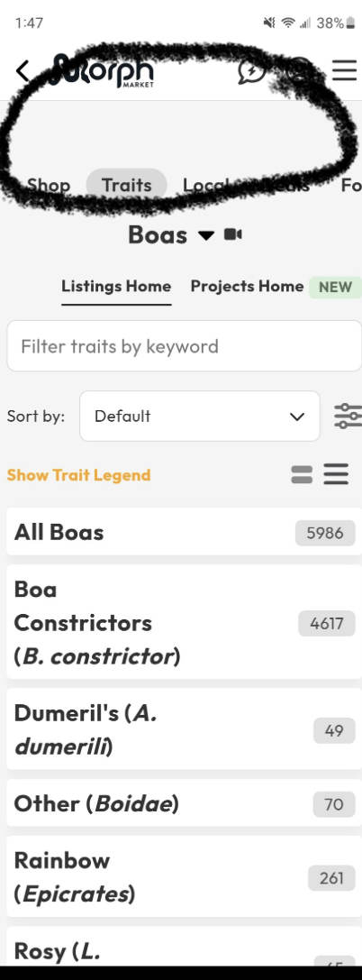Switch to two-row card view
This screenshot has height=980, width=362.
pyautogui.click(x=302, y=475)
